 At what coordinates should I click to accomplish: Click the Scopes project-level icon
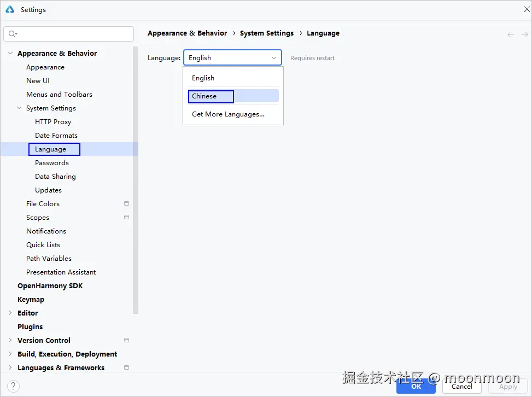[126, 217]
